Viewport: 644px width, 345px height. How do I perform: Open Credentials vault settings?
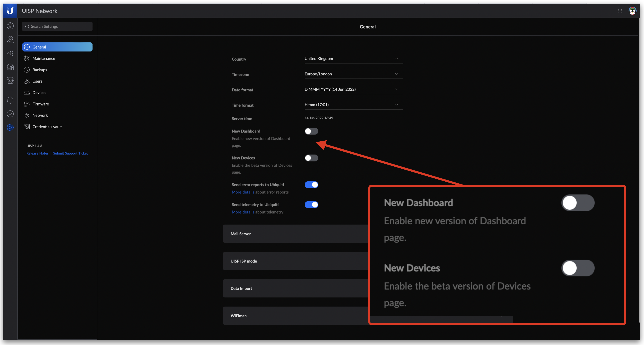click(x=47, y=127)
